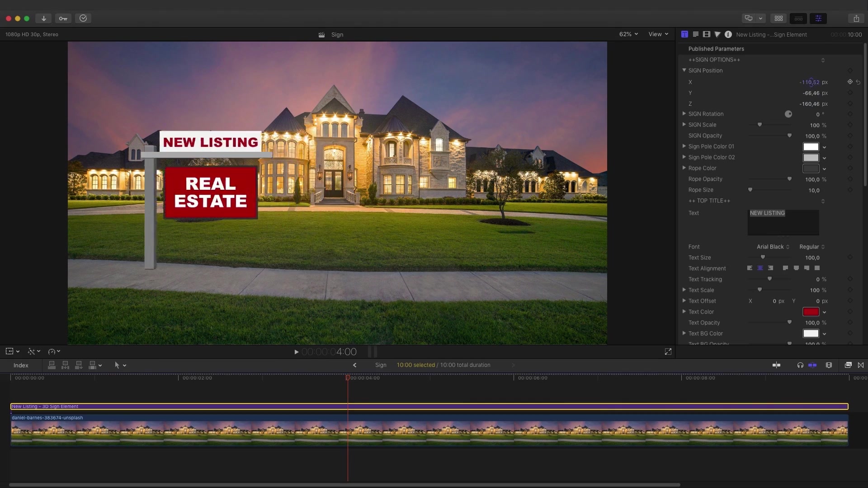Click the play button to preview
This screenshot has width=868, height=488.
coord(296,352)
